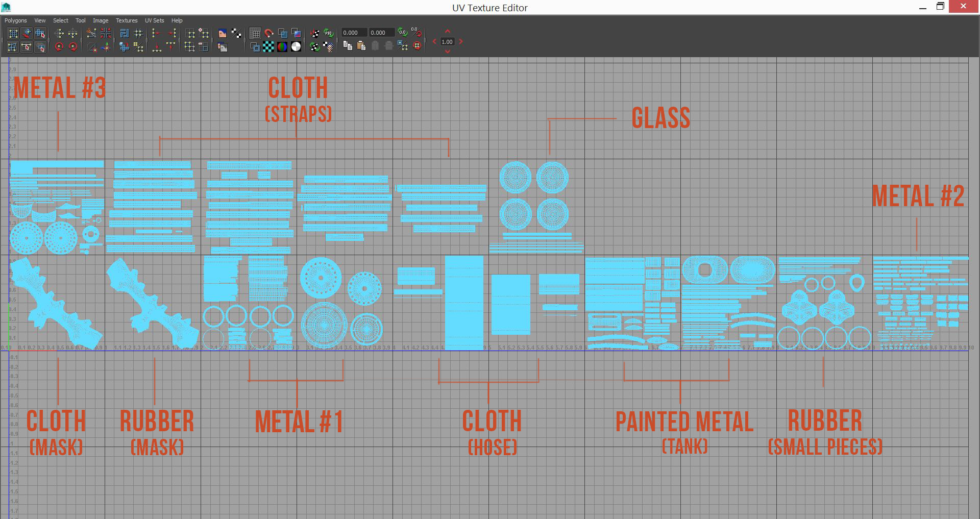
Task: Cycle UVs with the red circular icon
Action: 417,46
